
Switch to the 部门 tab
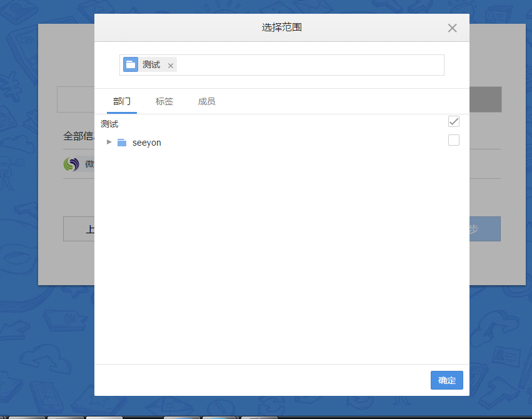[122, 101]
